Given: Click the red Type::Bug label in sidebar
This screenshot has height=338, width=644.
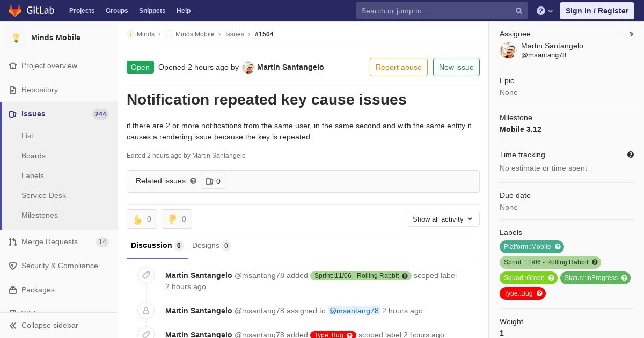Looking at the screenshot, I should 523,293.
